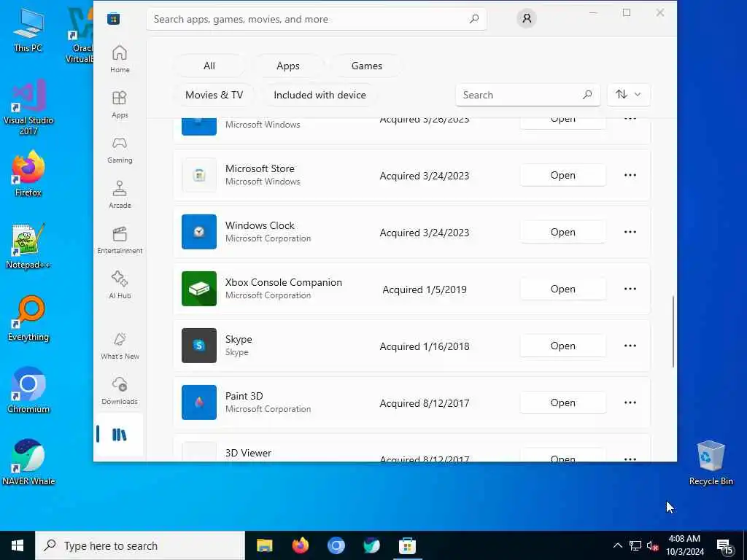Viewport: 747px width, 560px height.
Task: Click the Microsoft Store logo icon
Action: 113,19
